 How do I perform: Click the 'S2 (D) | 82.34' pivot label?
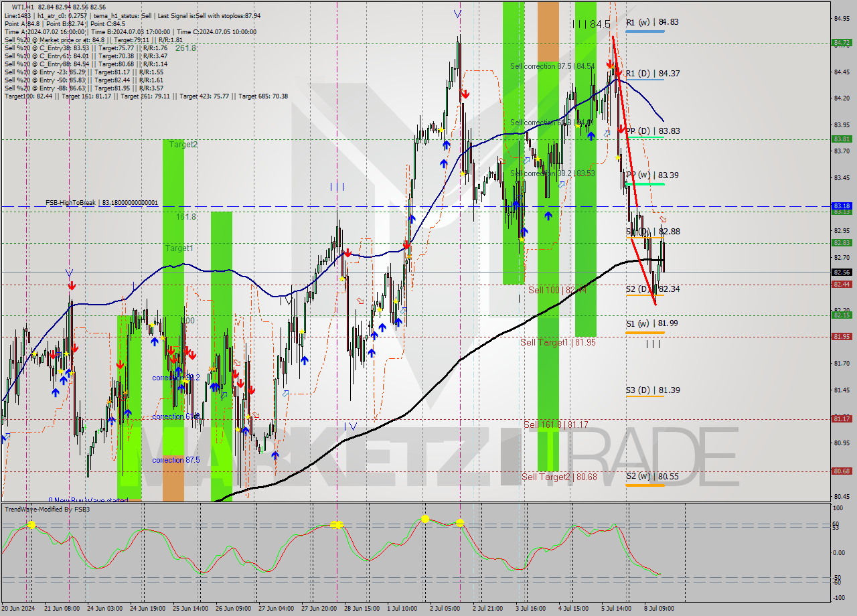[x=653, y=289]
